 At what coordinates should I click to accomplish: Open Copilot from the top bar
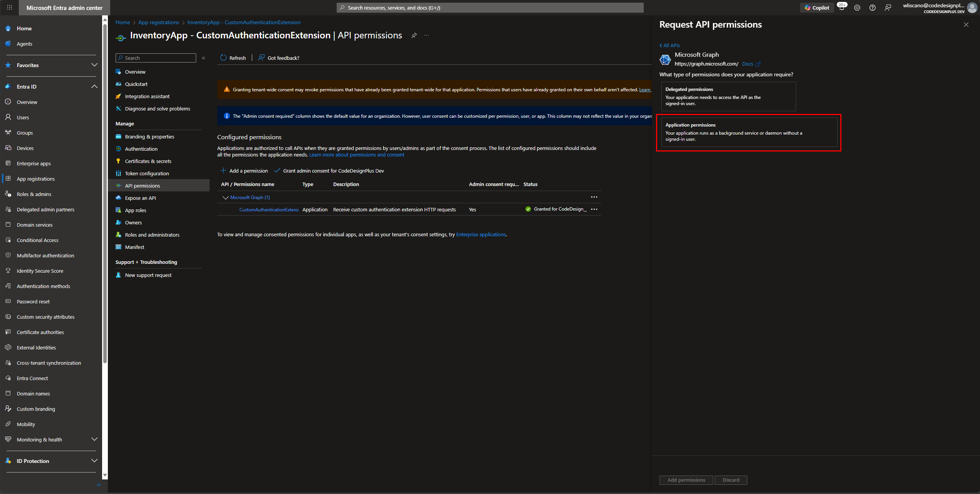pyautogui.click(x=817, y=8)
